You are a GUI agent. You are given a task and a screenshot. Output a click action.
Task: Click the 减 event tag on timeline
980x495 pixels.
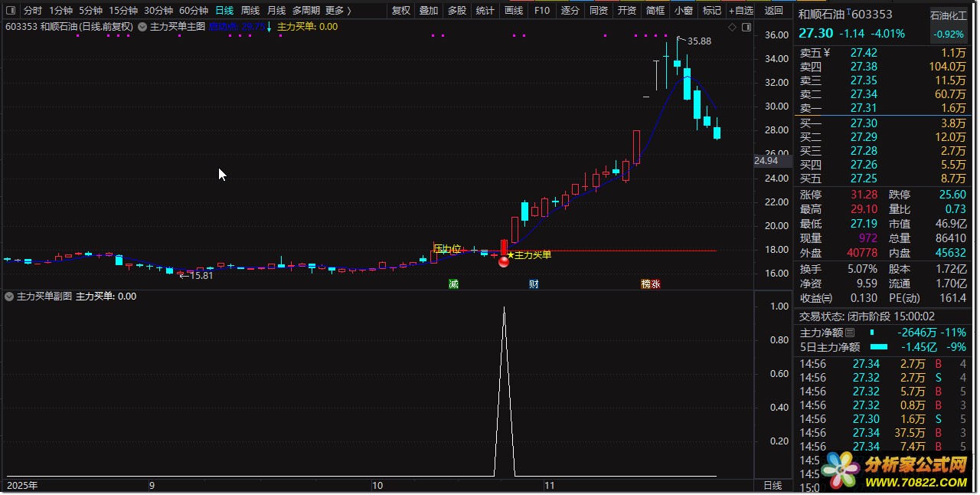pyautogui.click(x=453, y=284)
